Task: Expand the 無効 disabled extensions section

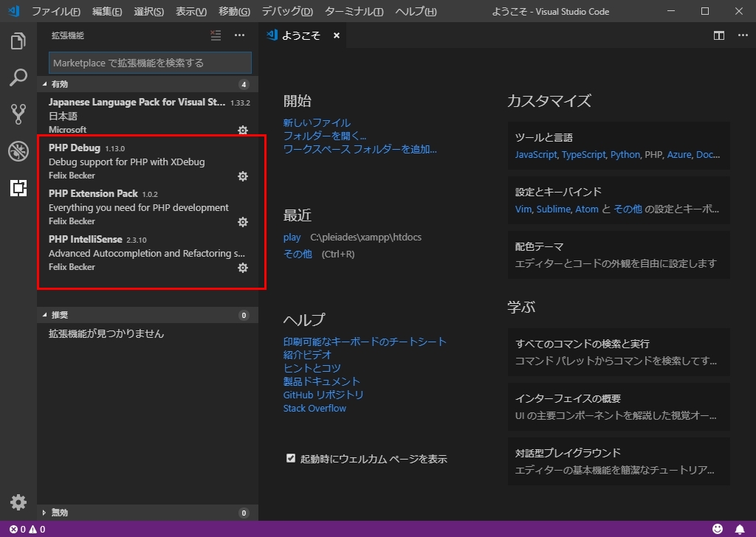Action: coord(148,513)
